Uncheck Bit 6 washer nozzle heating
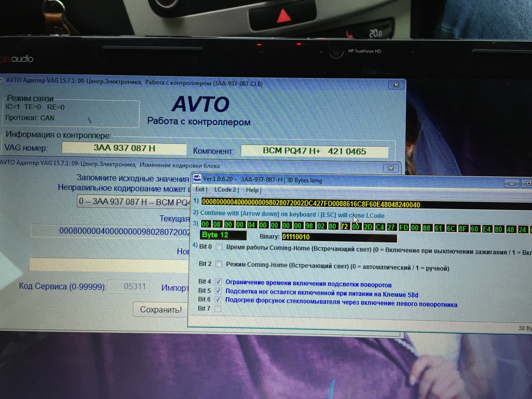Screen dimensions: 532x399 click(218, 300)
